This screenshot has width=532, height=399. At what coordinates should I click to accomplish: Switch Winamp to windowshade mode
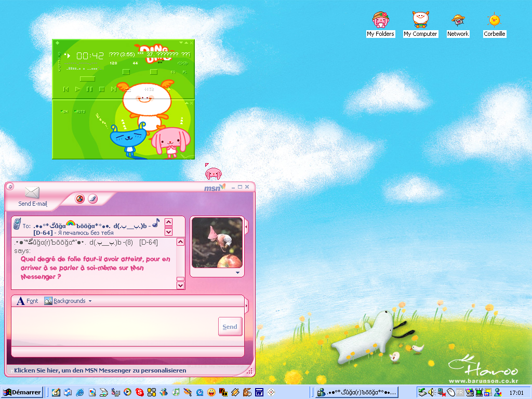click(x=187, y=43)
